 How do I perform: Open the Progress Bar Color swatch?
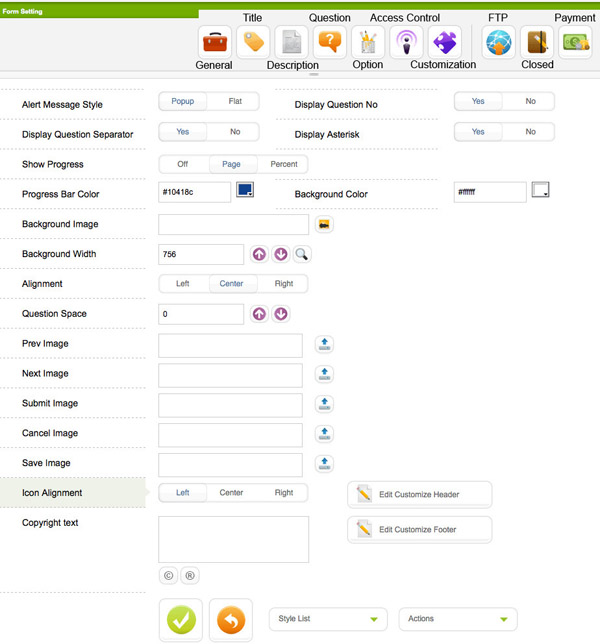point(245,190)
